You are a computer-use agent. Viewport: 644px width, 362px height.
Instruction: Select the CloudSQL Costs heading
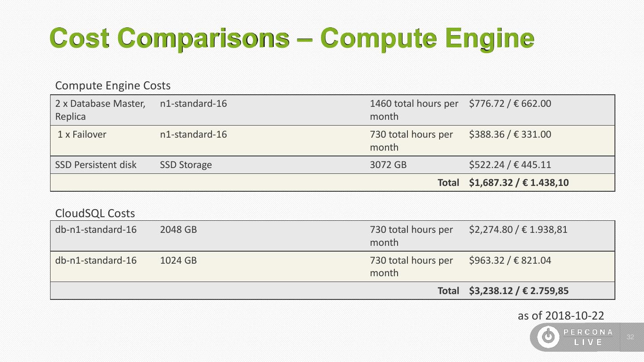pyautogui.click(x=95, y=214)
